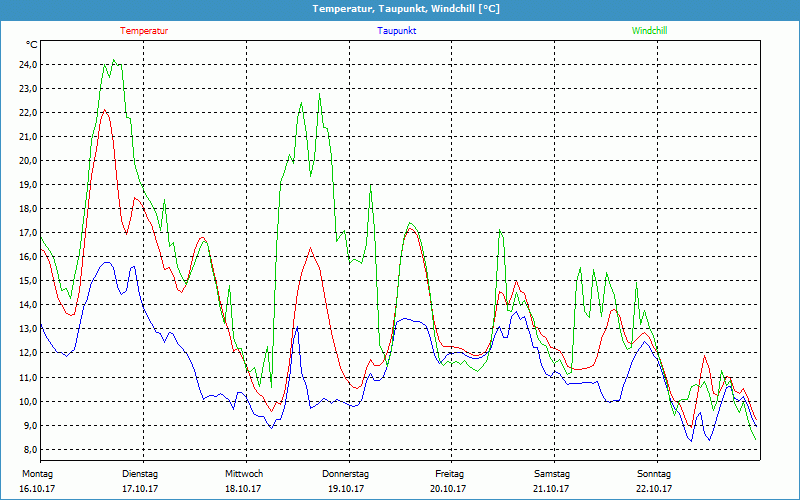Image resolution: width=800 pixels, height=500 pixels.
Task: Click the Freitag day label
Action: click(x=449, y=474)
